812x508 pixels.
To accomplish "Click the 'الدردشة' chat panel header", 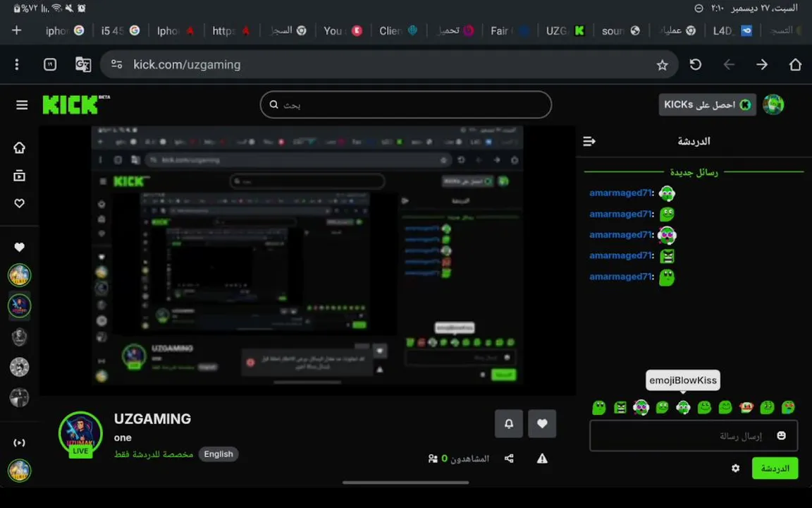I will click(694, 141).
